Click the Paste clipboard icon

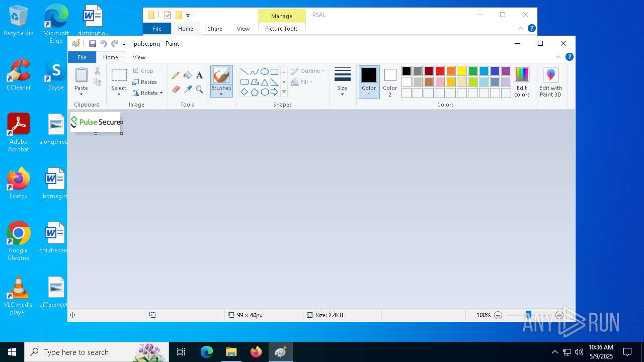click(x=81, y=75)
